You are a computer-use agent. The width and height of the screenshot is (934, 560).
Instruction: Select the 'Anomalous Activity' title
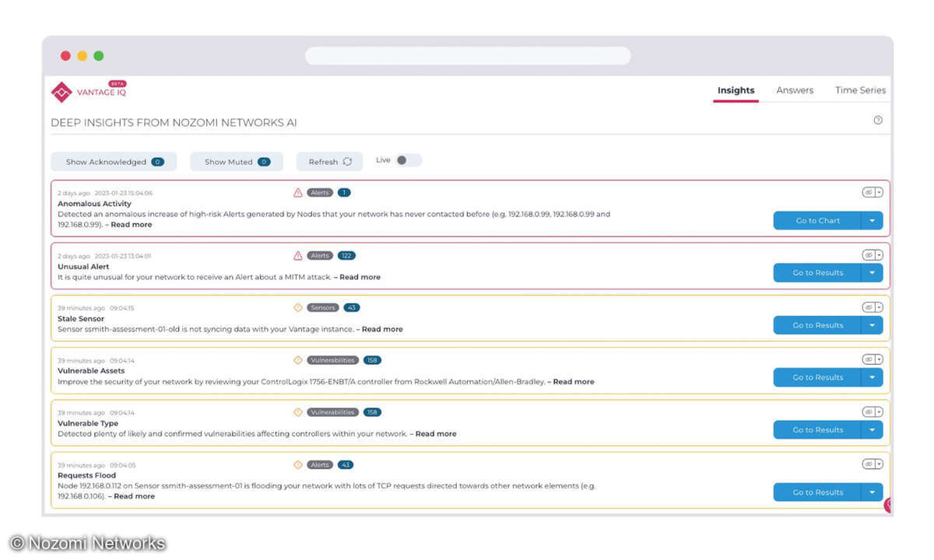[x=94, y=204]
